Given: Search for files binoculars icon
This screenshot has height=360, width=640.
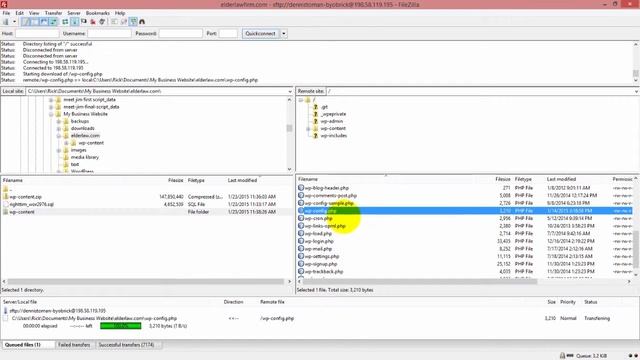Looking at the screenshot, I should pyautogui.click(x=142, y=22).
